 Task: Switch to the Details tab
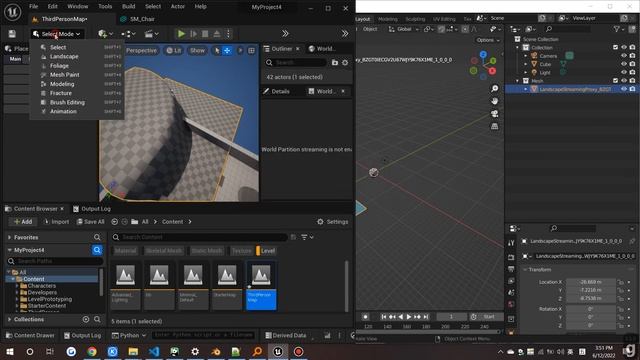pyautogui.click(x=276, y=91)
